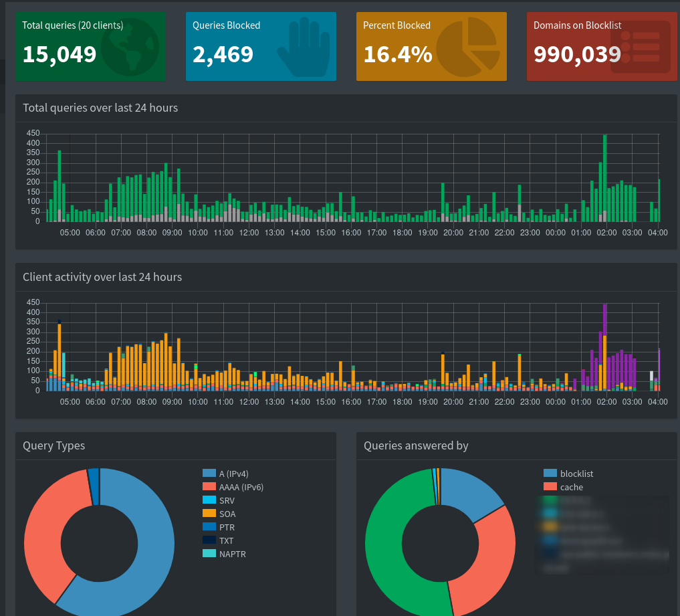Hide the blocklist series in Queries answered by
680x616 pixels.
point(576,474)
